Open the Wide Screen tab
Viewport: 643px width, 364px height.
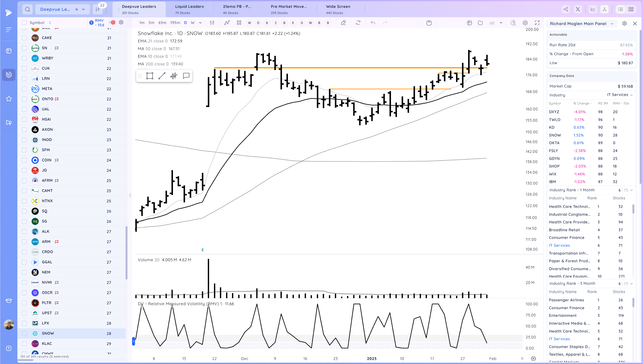(x=338, y=9)
